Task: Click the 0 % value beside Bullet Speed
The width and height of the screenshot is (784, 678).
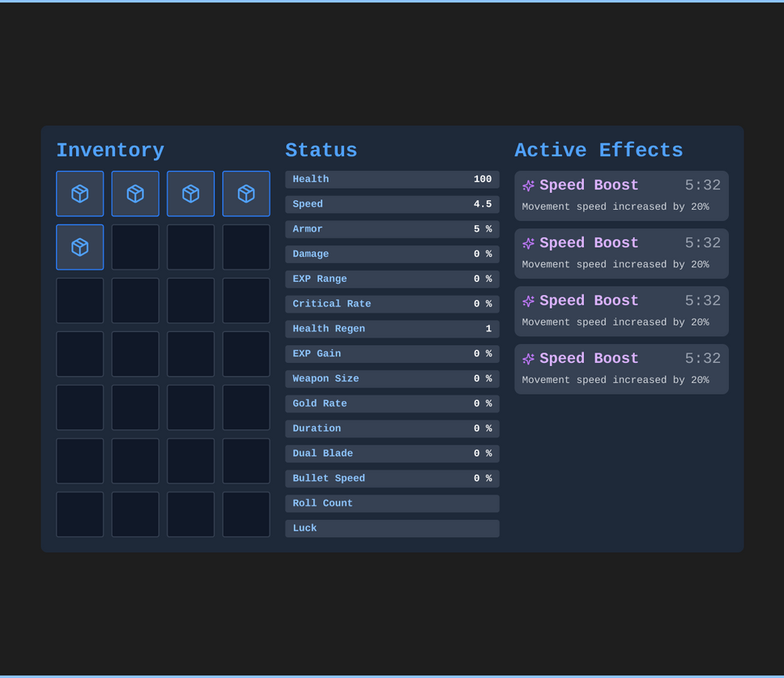Action: (483, 479)
